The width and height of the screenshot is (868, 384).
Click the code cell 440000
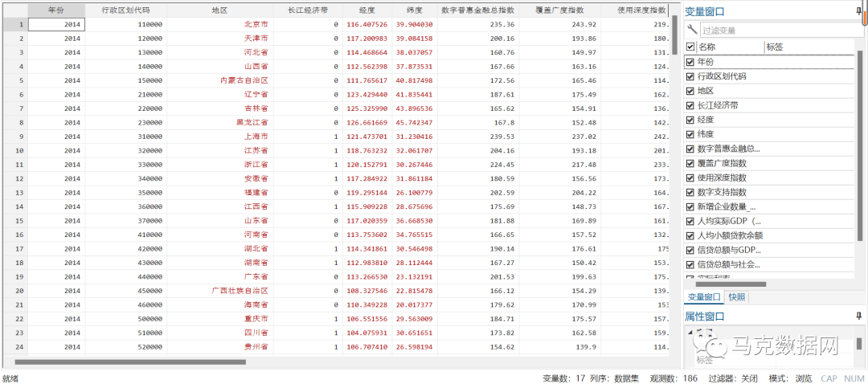[126, 276]
